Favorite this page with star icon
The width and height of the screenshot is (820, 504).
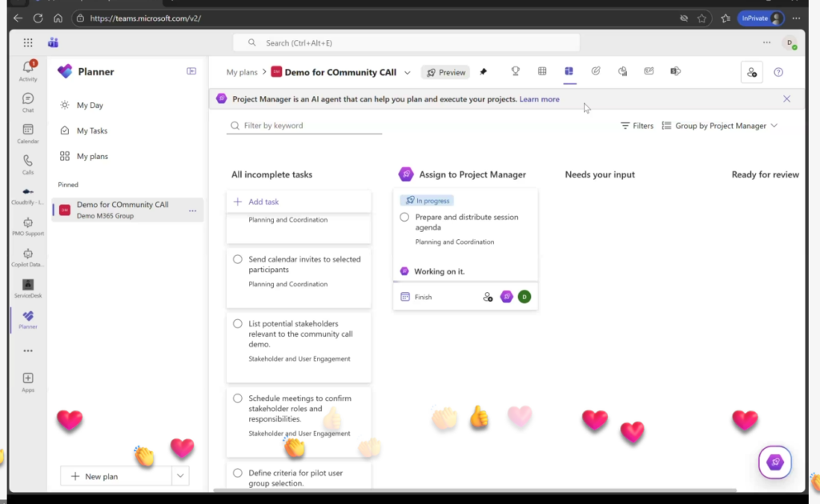(x=701, y=18)
